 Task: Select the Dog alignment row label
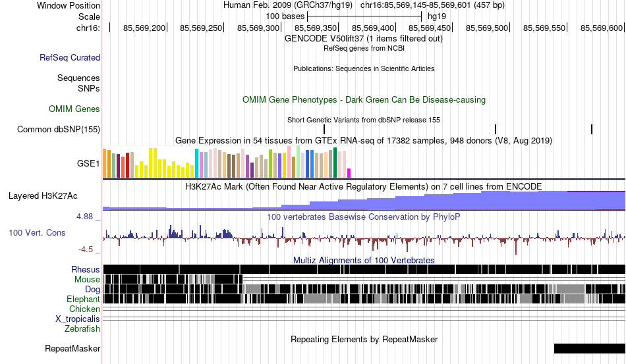tap(92, 290)
